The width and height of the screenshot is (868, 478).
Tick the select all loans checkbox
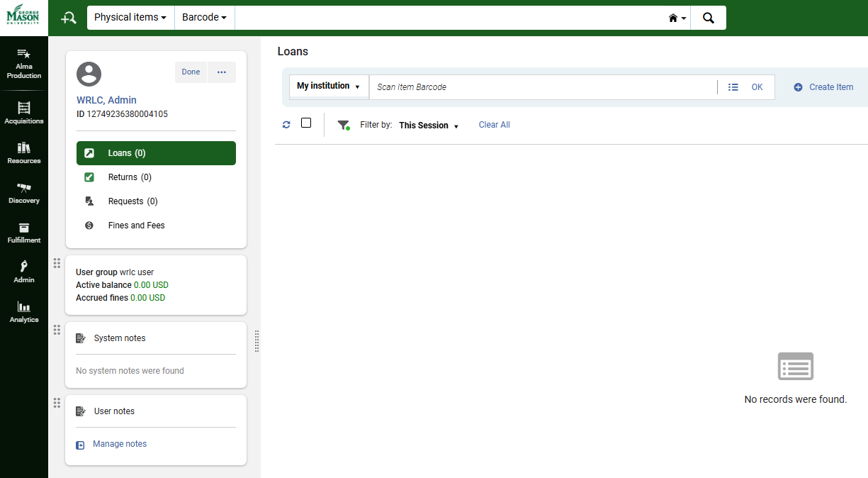[x=306, y=123]
